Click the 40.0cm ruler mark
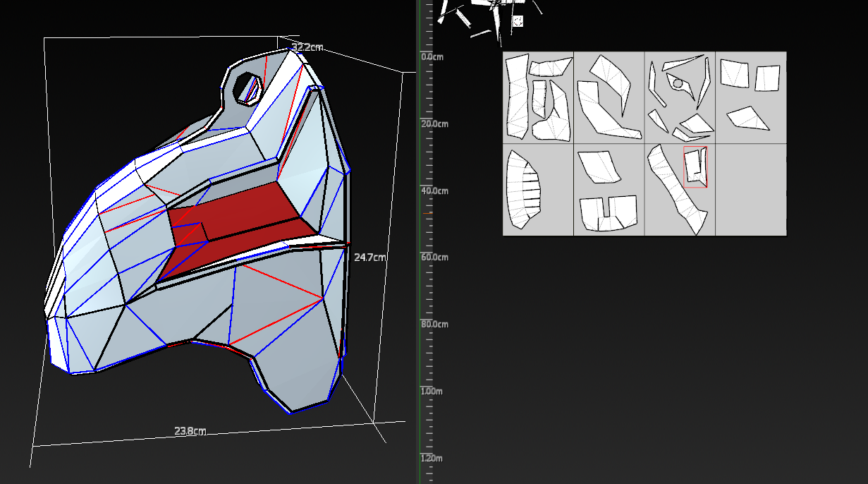Screen dimensions: 868x484 click(x=434, y=191)
